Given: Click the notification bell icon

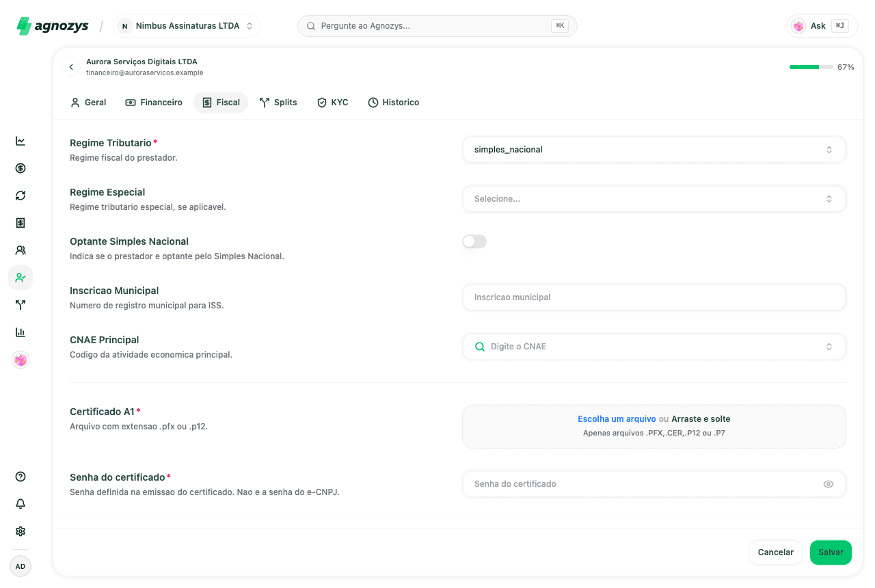Looking at the screenshot, I should click(x=21, y=504).
